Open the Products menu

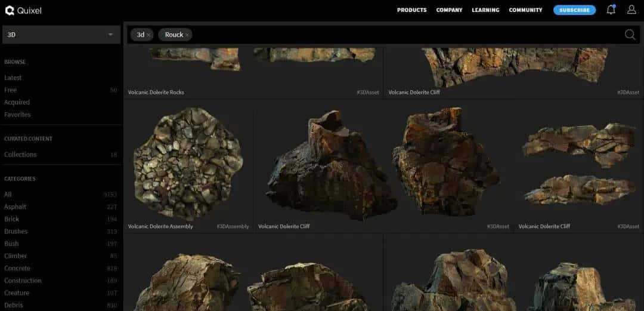point(411,10)
